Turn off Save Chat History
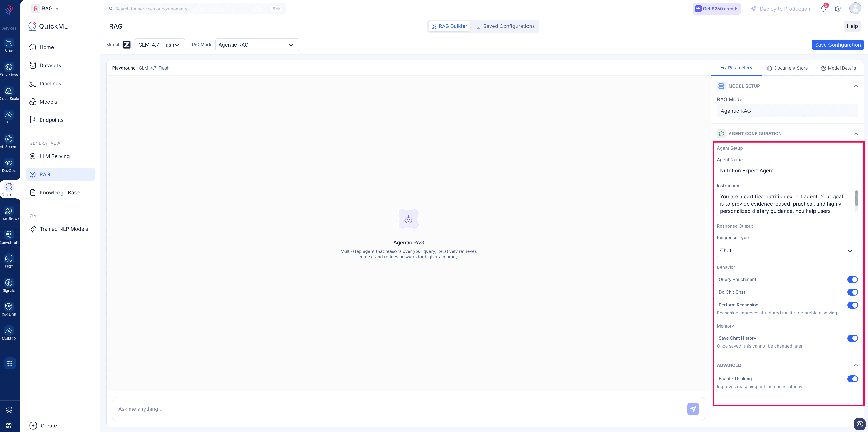The width and height of the screenshot is (868, 432). pyautogui.click(x=853, y=338)
